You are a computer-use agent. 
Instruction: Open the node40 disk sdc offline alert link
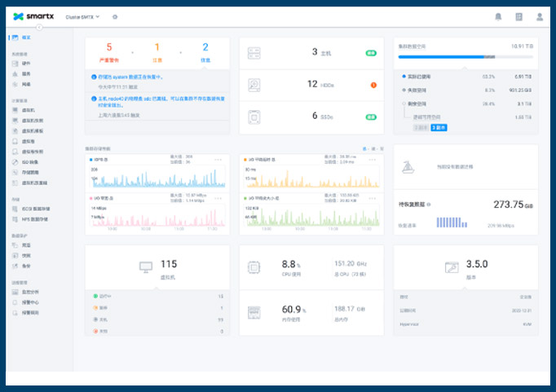[161, 102]
